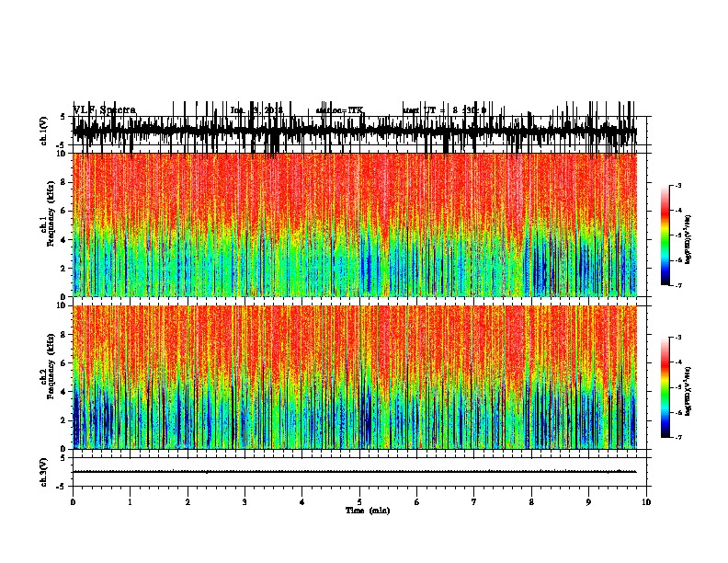Click time axis tick label 5
The height and width of the screenshot is (563, 728).
point(359,502)
